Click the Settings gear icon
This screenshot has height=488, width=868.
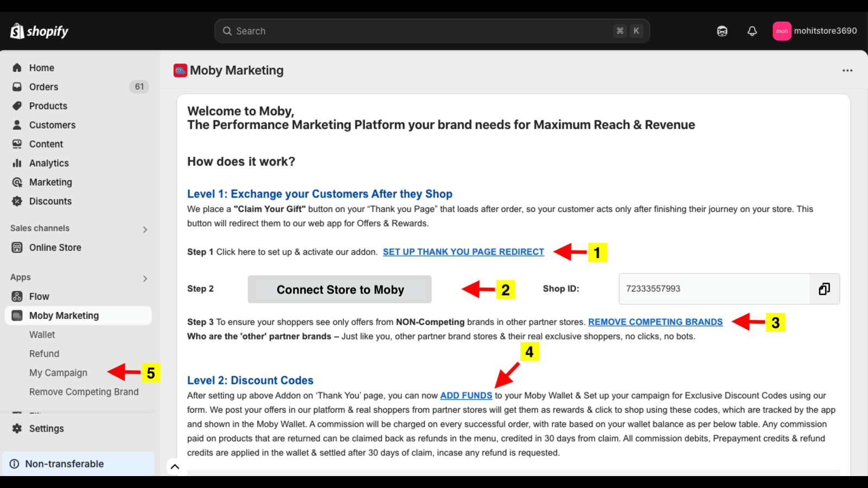click(17, 428)
